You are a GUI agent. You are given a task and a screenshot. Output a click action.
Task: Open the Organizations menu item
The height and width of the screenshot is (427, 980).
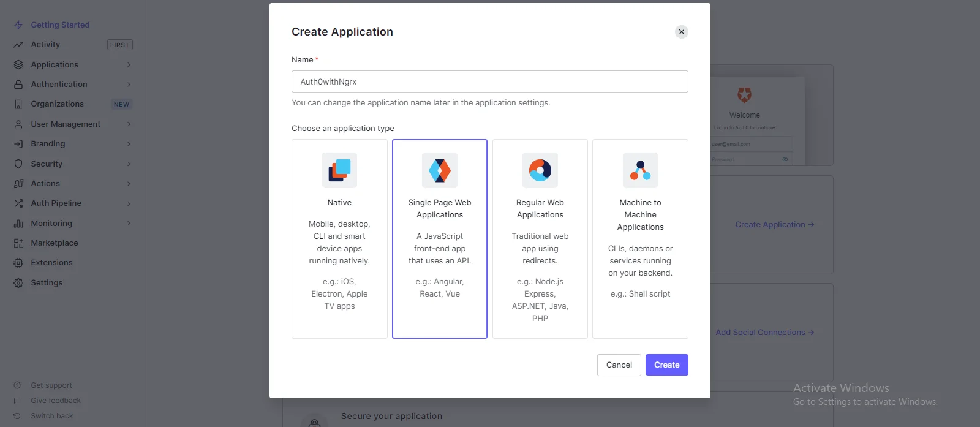pyautogui.click(x=57, y=104)
